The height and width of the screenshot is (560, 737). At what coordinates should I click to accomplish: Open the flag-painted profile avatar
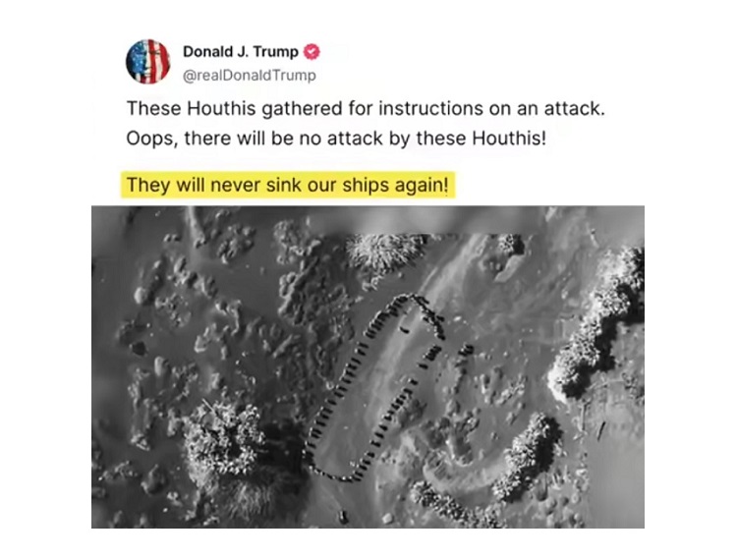147,62
